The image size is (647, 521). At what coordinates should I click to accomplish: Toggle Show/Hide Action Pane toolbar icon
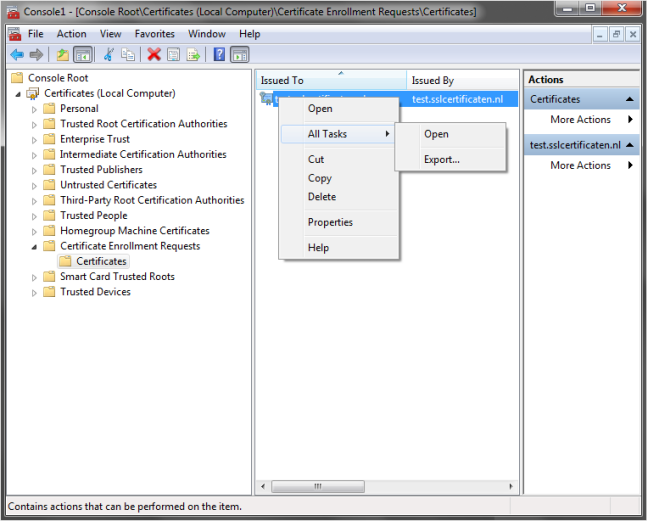pyautogui.click(x=240, y=54)
